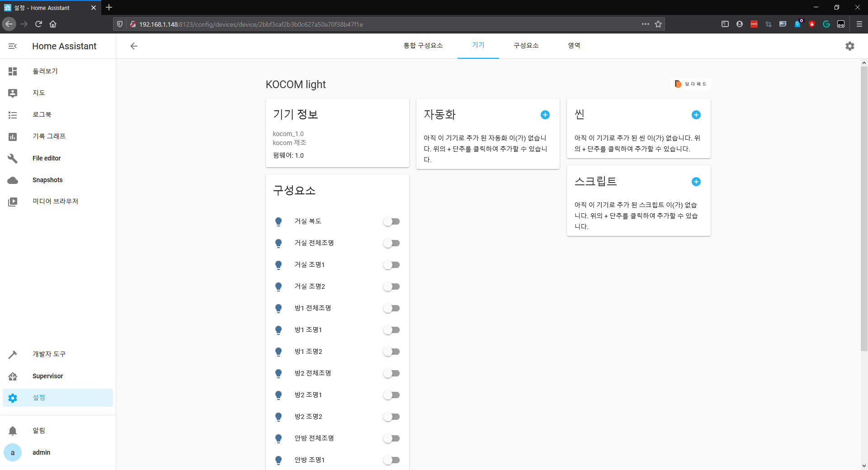
Task: Open 로그북 logbook page
Action: pyautogui.click(x=58, y=115)
